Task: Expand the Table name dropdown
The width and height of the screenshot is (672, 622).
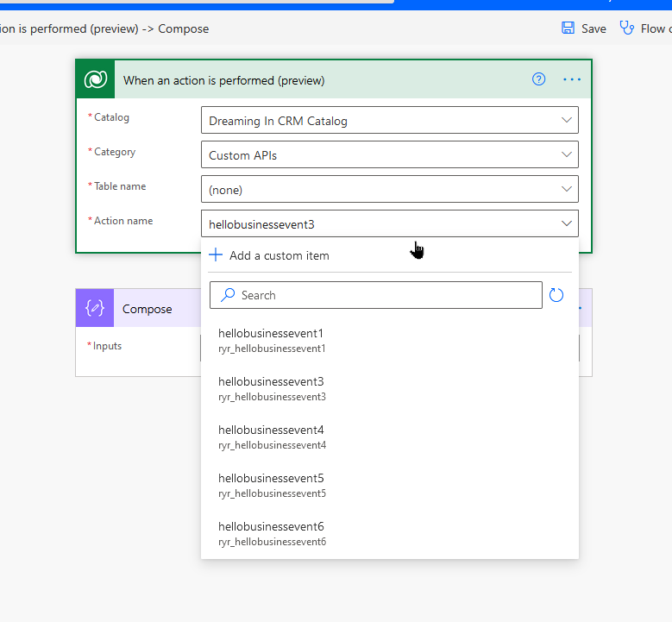Action: point(566,190)
